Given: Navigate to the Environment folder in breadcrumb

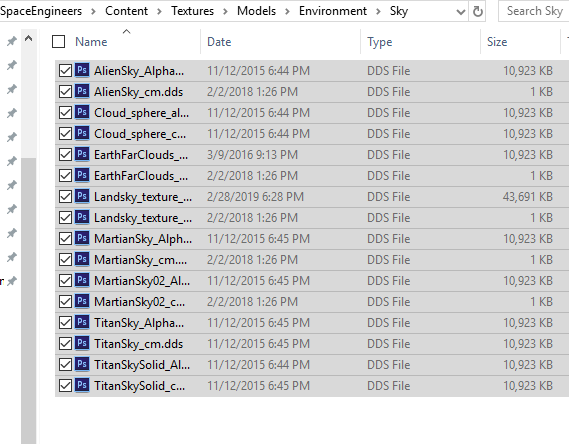Looking at the screenshot, I should tap(333, 11).
